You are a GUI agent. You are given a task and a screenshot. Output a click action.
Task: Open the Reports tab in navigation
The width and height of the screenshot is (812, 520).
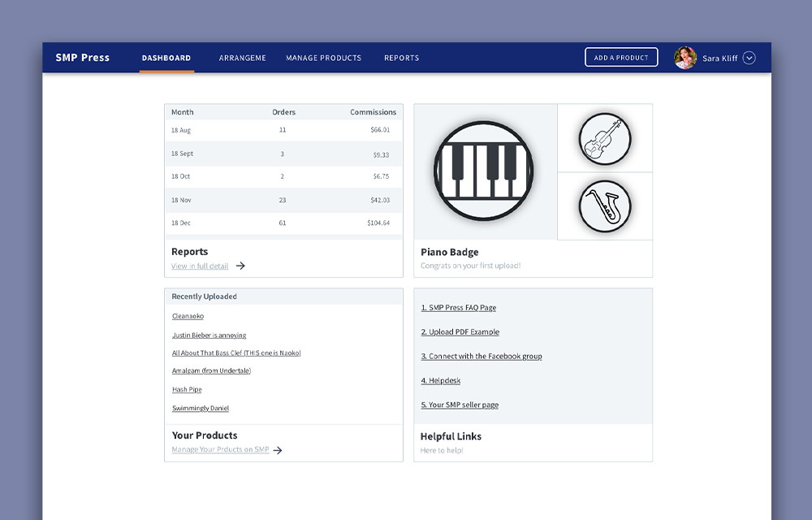coord(401,58)
